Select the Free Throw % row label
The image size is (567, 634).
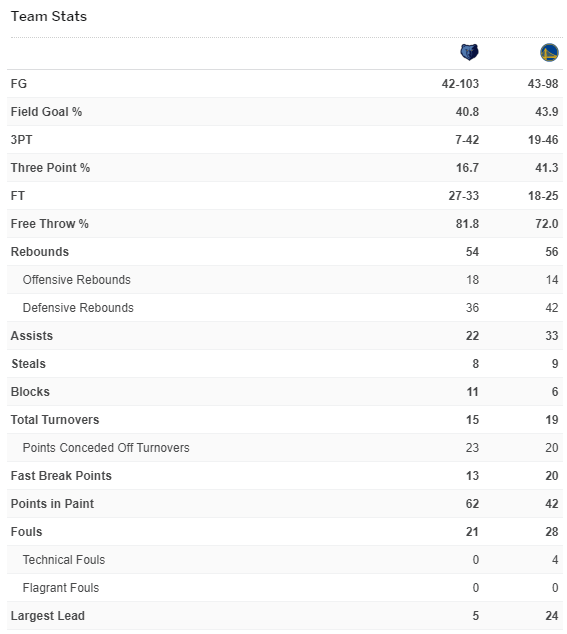[49, 224]
